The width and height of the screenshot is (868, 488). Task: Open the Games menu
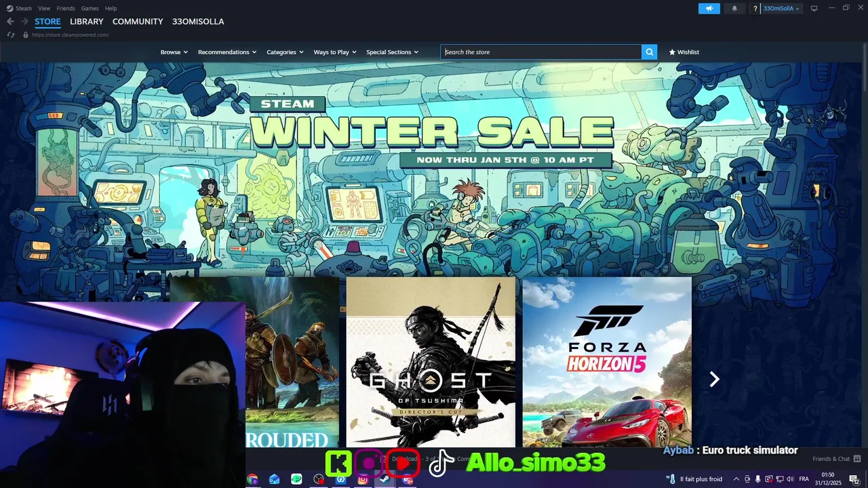coord(90,8)
